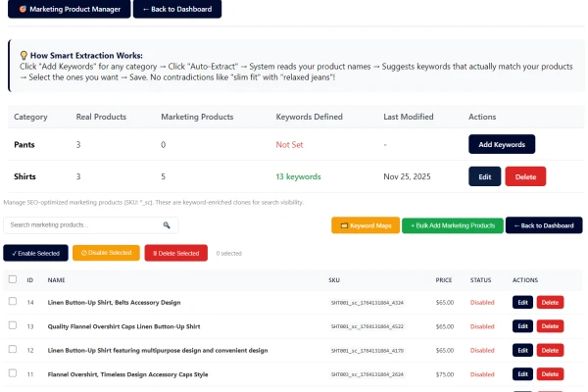The width and height of the screenshot is (588, 392).
Task: Click the search magnifier icon
Action: [167, 225]
